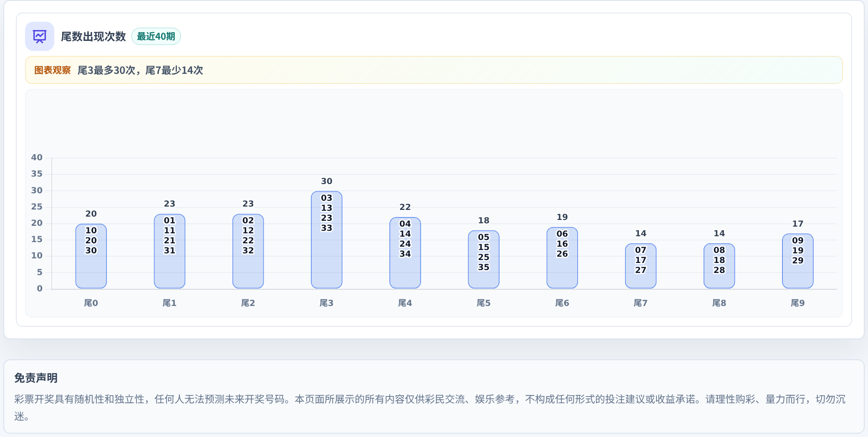Screen dimensions: 868x437
Task: Click number 33 inside the 尾3 bar
Action: (x=327, y=228)
